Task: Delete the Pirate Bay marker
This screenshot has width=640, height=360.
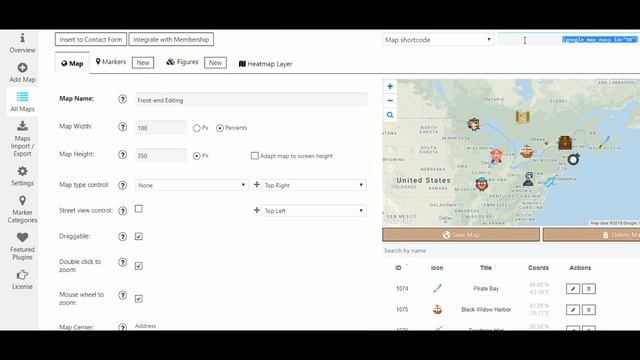Action: 589,289
